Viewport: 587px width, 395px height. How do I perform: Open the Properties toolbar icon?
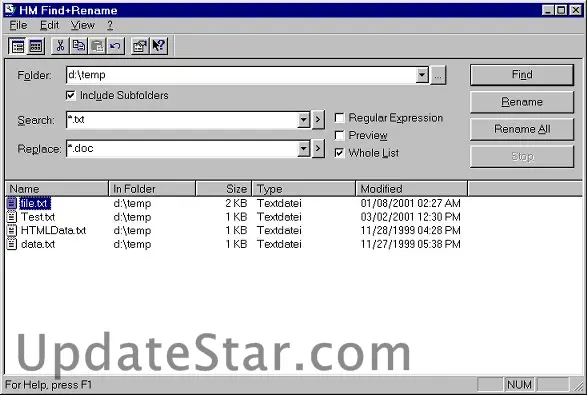[140, 46]
